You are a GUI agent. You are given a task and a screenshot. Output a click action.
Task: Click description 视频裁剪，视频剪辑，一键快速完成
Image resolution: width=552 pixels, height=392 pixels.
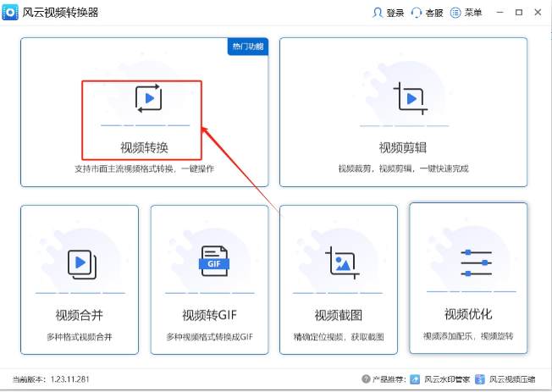pos(404,168)
